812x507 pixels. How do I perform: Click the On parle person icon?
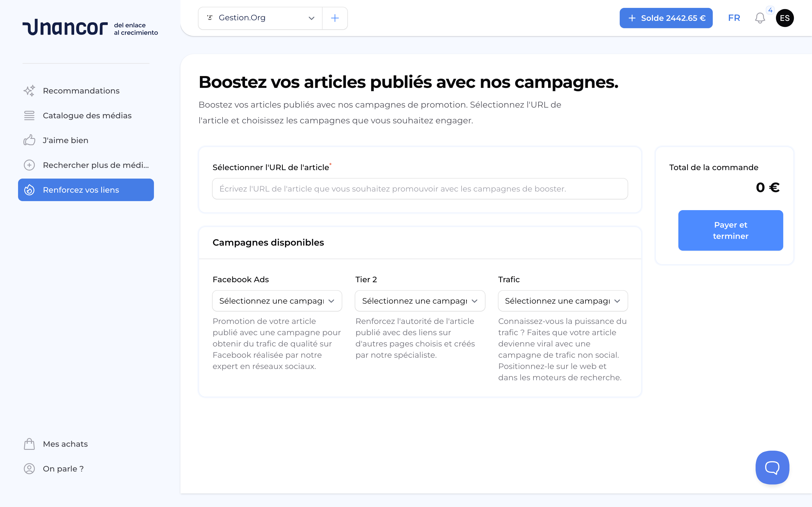coord(29,468)
